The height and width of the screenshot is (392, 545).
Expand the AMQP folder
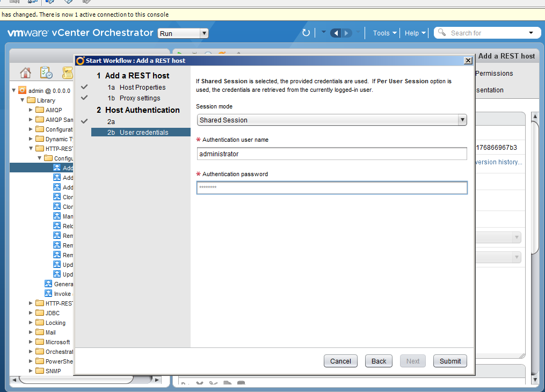[x=31, y=110]
